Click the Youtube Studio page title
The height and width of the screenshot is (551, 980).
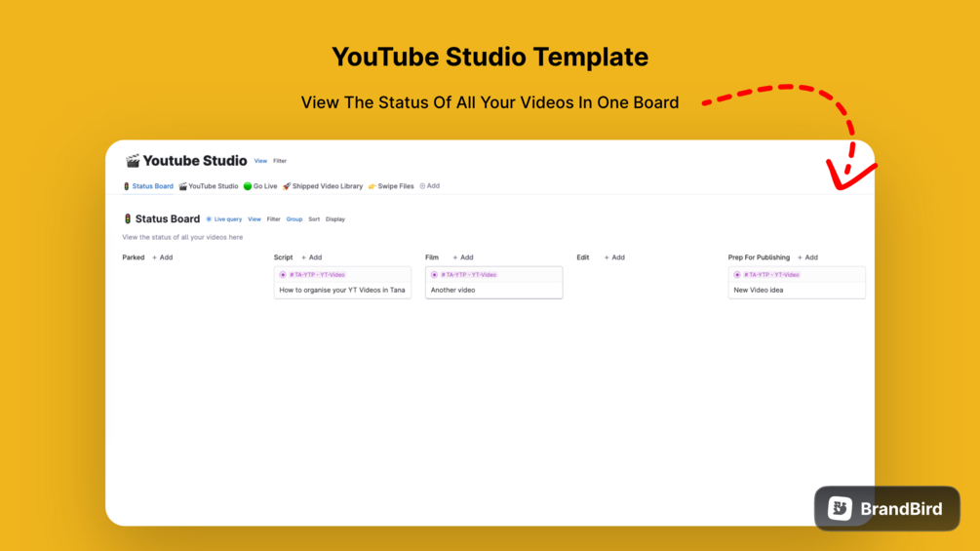(x=195, y=161)
